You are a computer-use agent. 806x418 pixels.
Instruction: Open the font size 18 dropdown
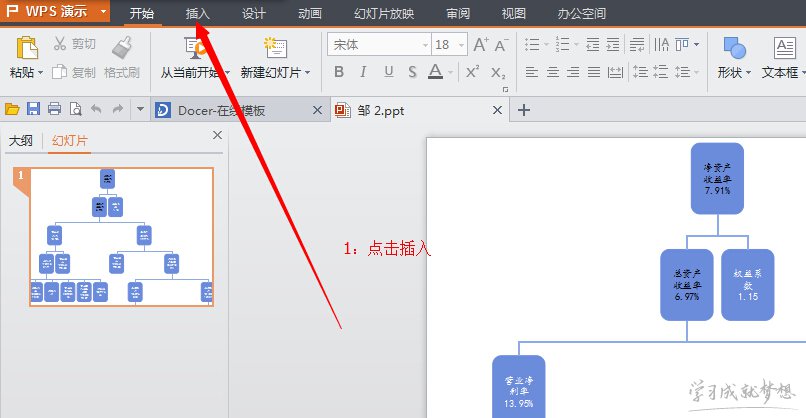[461, 45]
